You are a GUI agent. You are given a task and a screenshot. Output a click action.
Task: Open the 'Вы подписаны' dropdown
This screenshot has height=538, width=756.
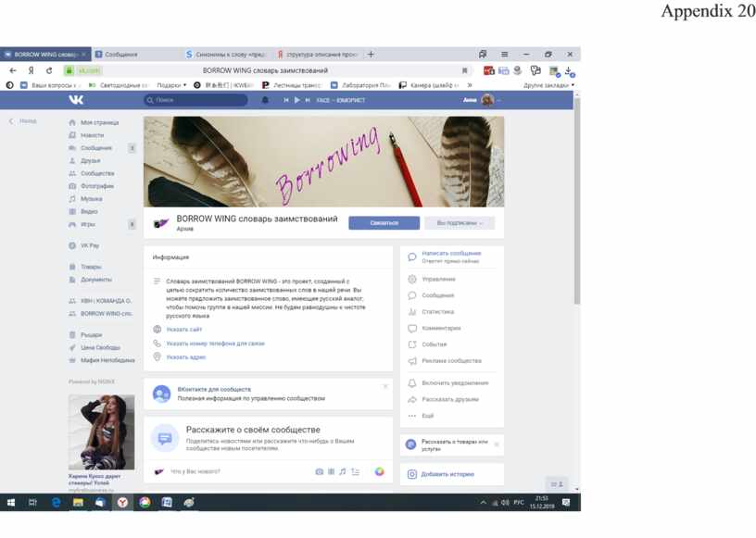(460, 223)
